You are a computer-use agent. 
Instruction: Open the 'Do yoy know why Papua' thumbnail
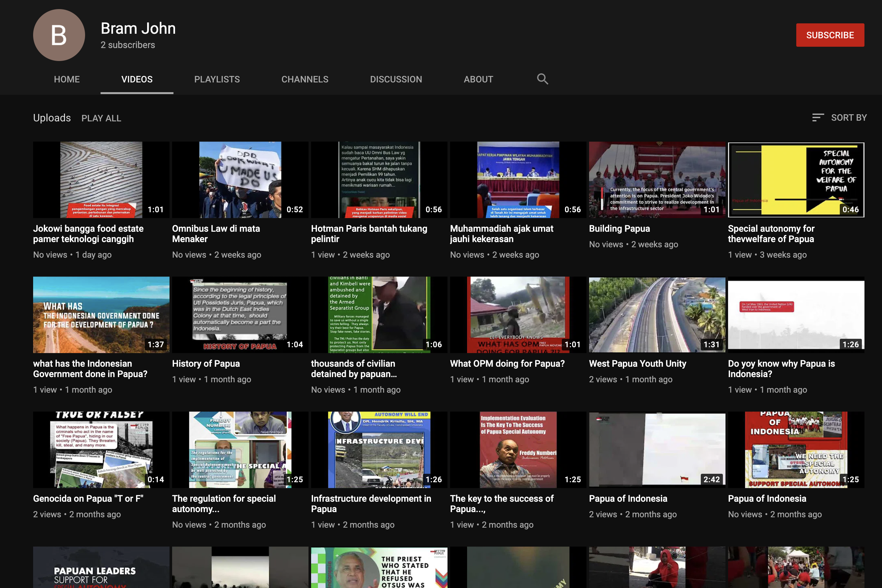tap(796, 315)
